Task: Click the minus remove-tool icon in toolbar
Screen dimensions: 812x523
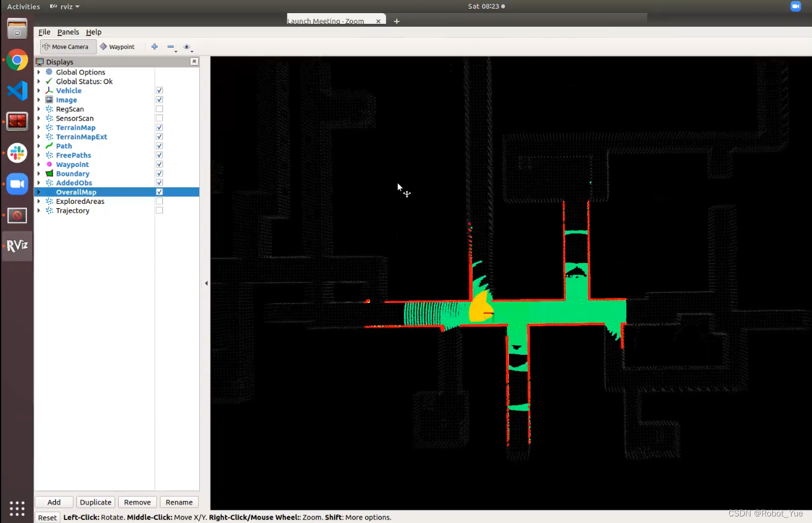Action: (x=171, y=47)
